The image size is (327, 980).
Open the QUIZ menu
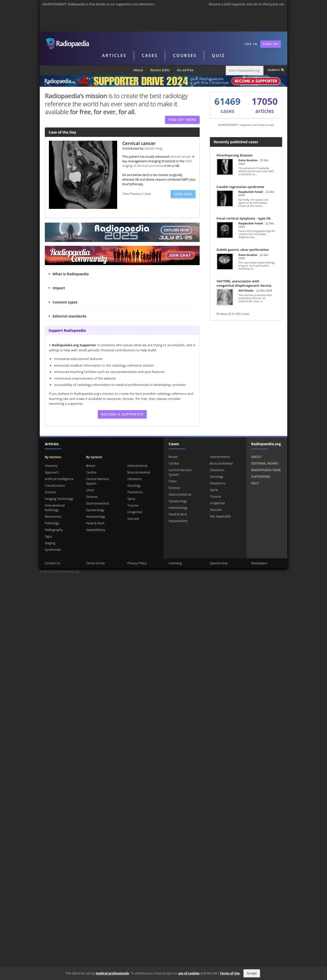[x=218, y=55]
